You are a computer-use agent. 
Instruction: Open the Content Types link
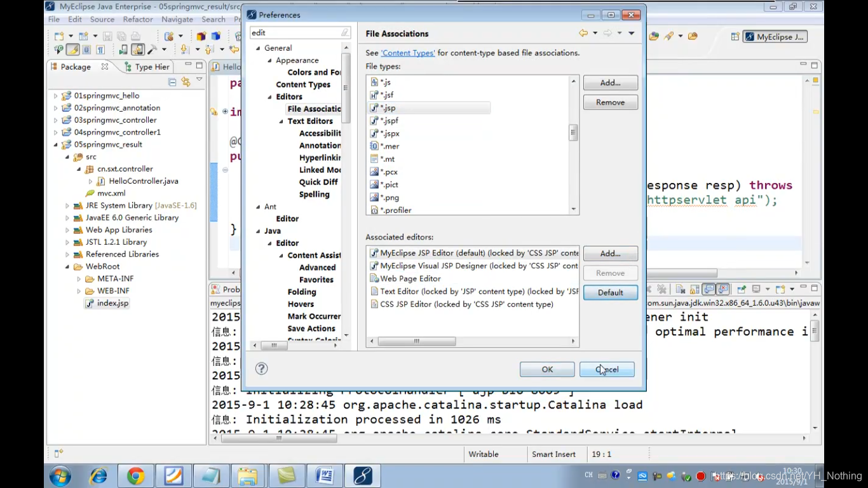pos(408,53)
